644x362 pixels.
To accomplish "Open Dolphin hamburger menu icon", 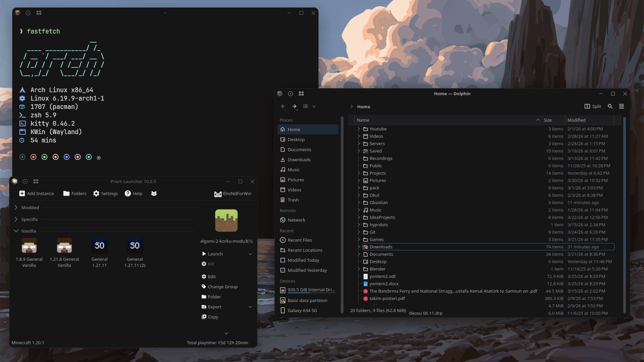I will (622, 106).
